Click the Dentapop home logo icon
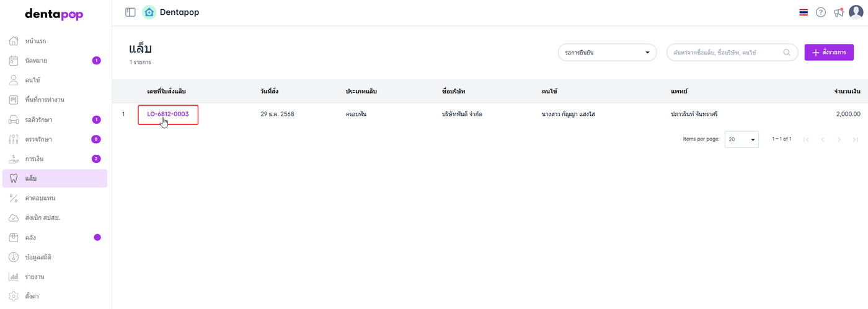 tap(149, 12)
